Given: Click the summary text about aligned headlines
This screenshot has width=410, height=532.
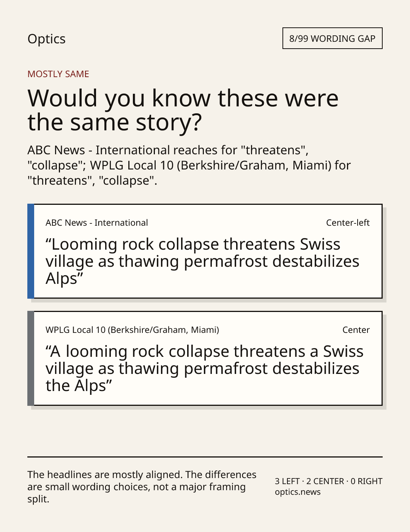Looking at the screenshot, I should [142, 487].
